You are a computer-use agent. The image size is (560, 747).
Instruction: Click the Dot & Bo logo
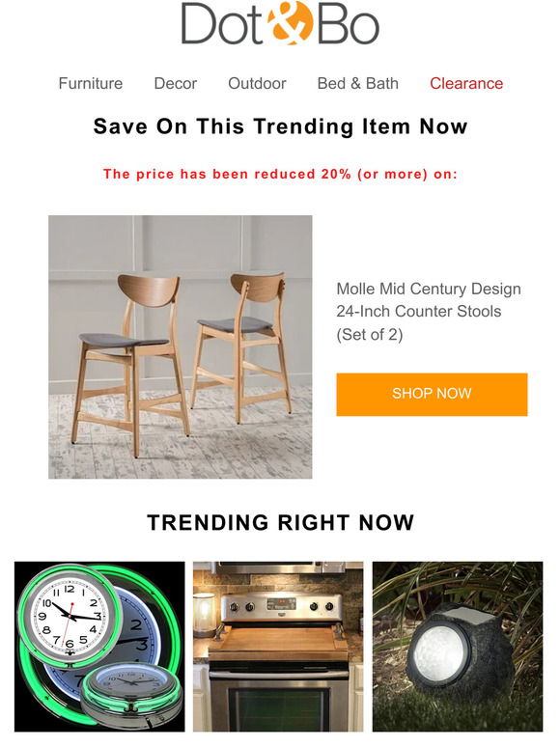280,23
